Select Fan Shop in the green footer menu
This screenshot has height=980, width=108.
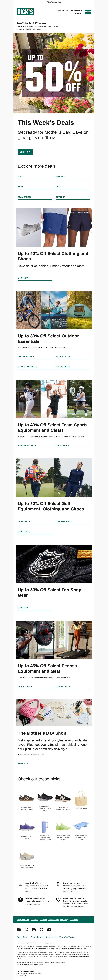click(x=64, y=919)
